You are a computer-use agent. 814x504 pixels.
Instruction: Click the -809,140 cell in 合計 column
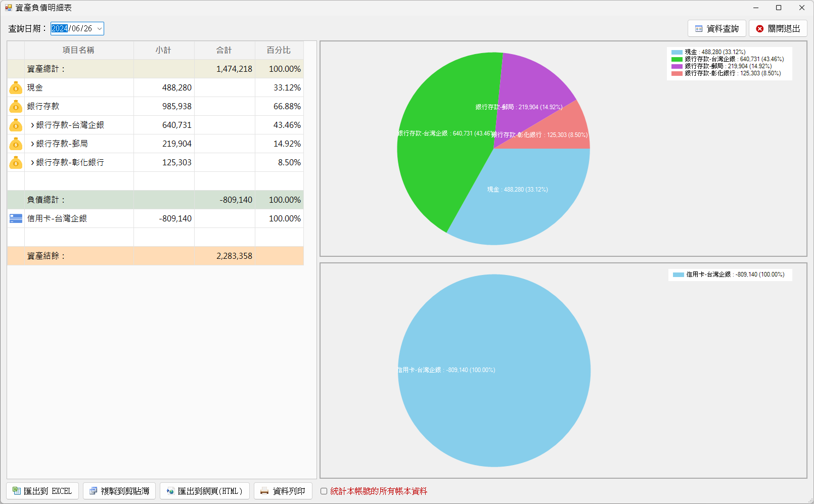pyautogui.click(x=224, y=200)
